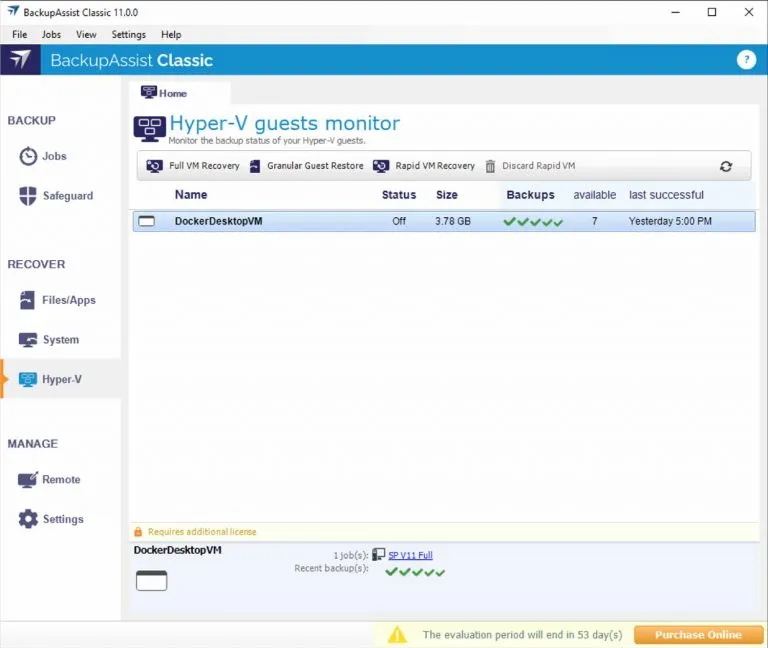The image size is (768, 648).
Task: Open the Settings menu in menu bar
Action: (129, 34)
